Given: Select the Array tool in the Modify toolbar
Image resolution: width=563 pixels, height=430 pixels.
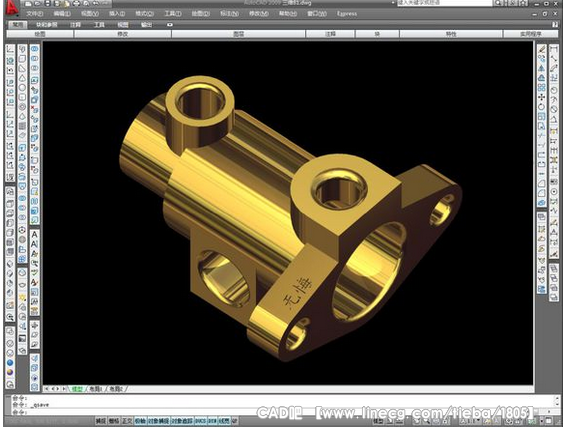Looking at the screenshot, I should pyautogui.click(x=542, y=87).
